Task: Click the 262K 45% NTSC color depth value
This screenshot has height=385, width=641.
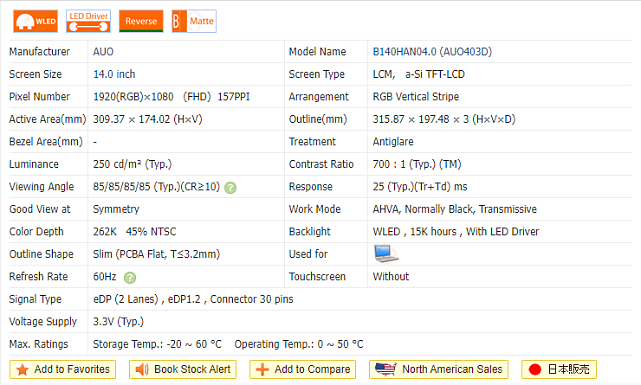Action: [x=134, y=232]
